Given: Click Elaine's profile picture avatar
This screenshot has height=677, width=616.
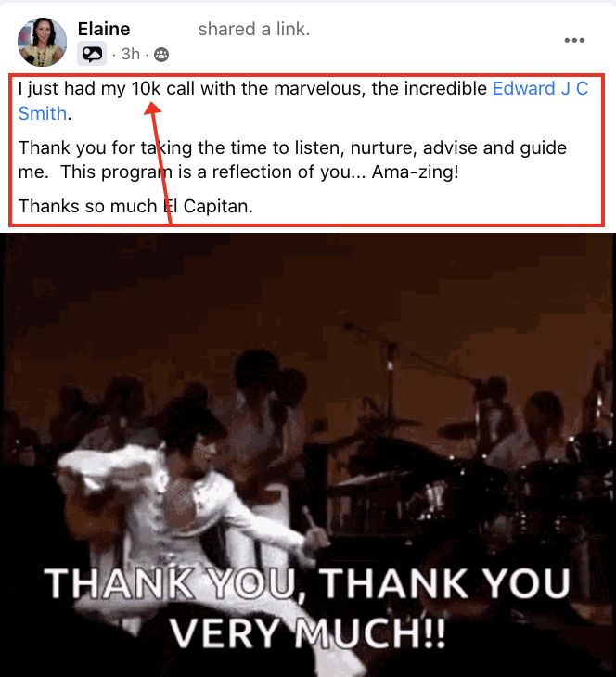Looking at the screenshot, I should [x=42, y=42].
